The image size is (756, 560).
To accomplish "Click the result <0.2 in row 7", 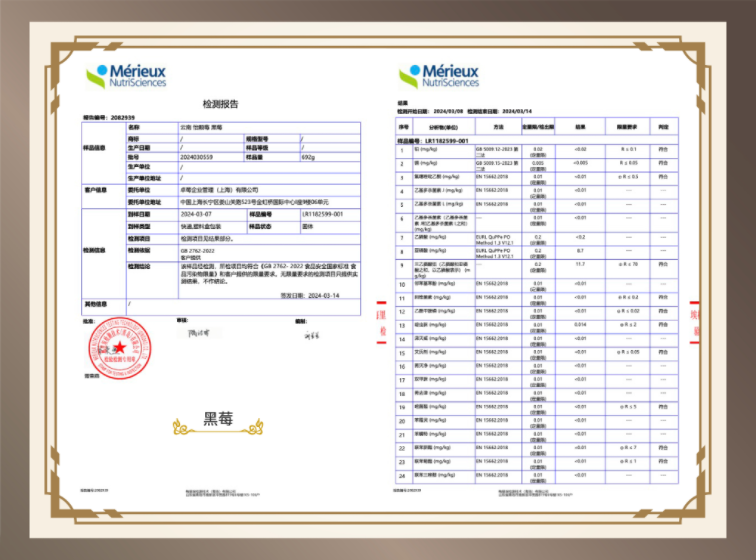I will click(580, 237).
